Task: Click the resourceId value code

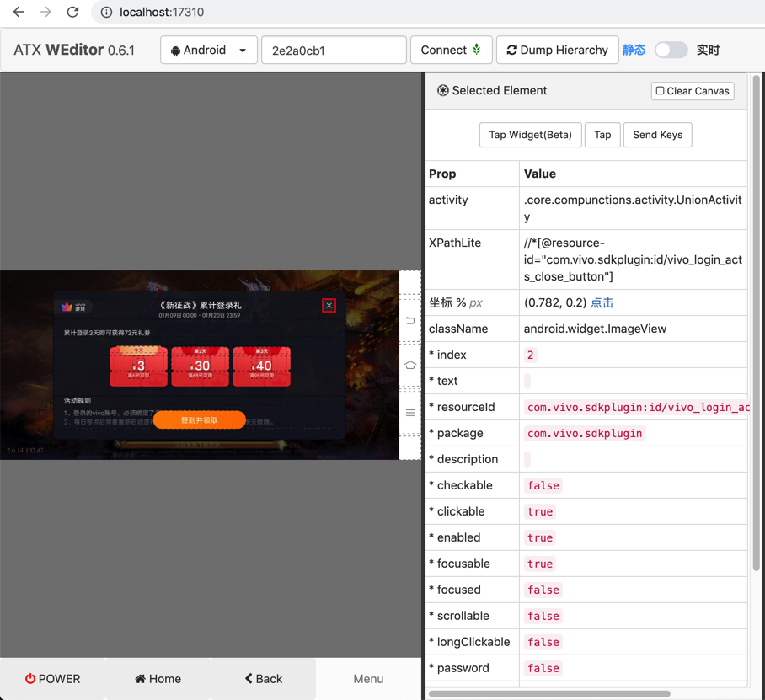Action: [637, 407]
